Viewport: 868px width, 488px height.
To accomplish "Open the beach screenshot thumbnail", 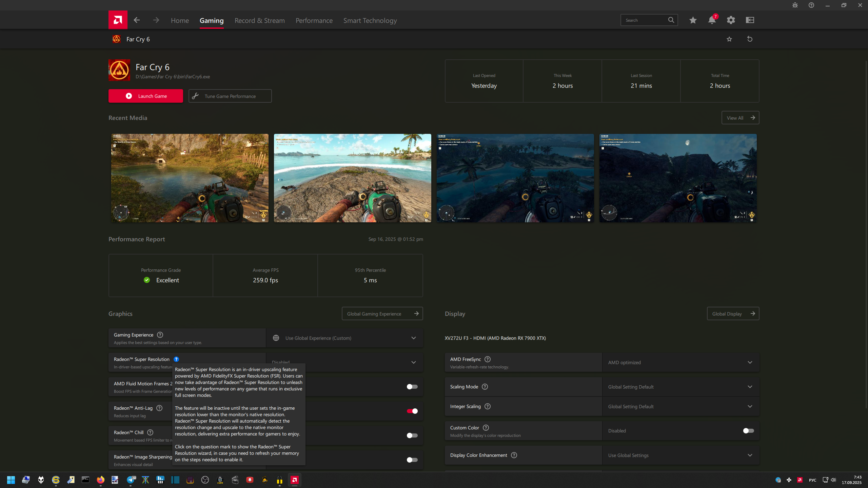I will click(x=352, y=178).
